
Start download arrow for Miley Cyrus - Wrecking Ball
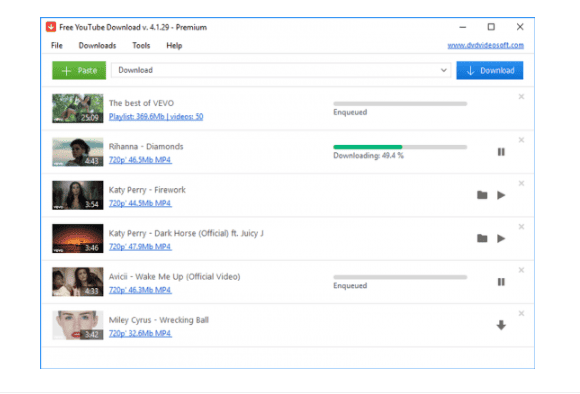[x=501, y=325]
